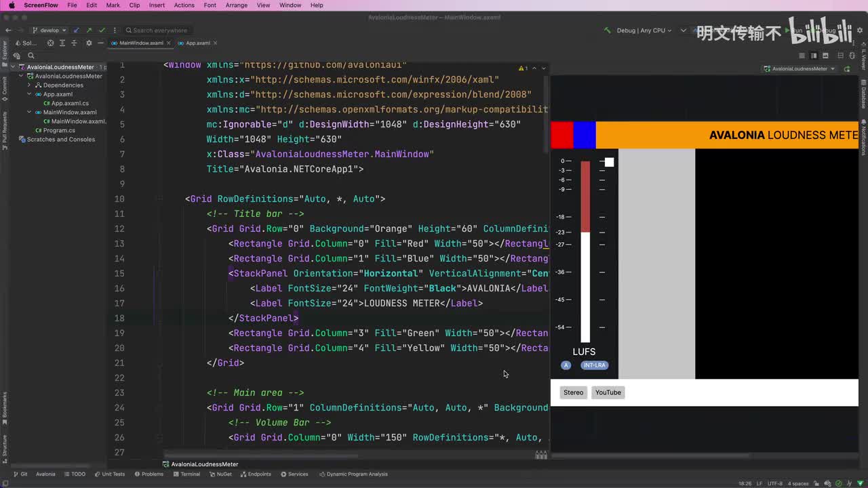Switch to preview-only view mode icon

click(x=825, y=56)
